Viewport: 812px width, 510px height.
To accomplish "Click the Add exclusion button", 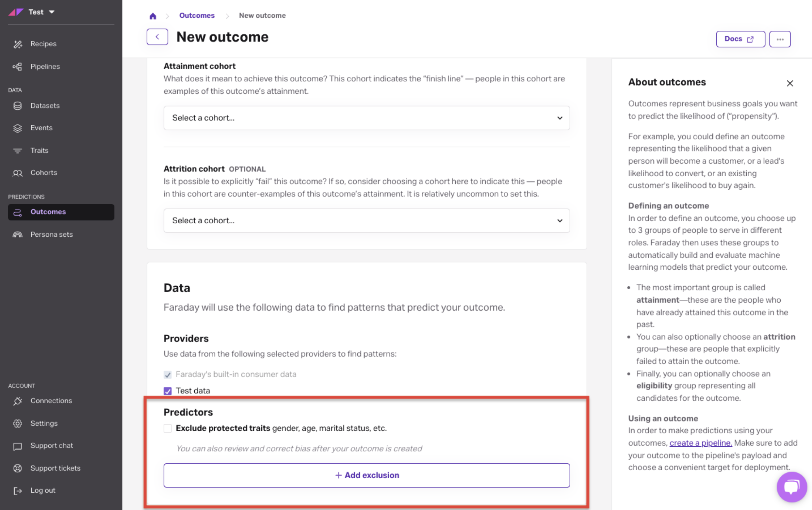I will click(x=366, y=475).
